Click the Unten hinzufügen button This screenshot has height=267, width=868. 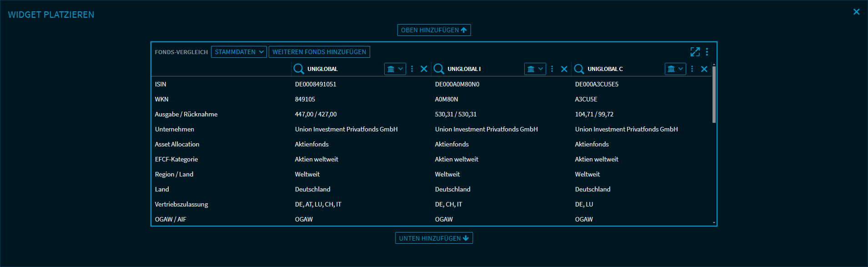point(434,238)
